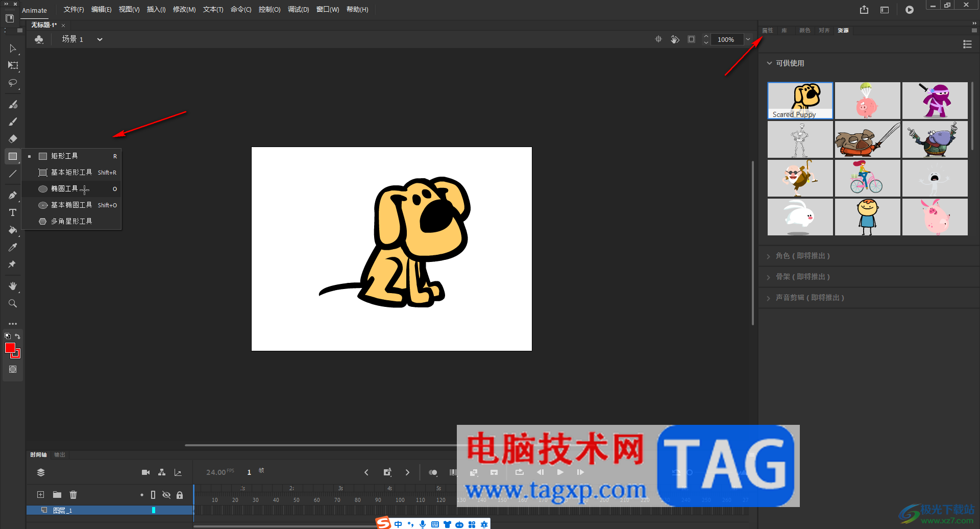Toggle list view in assets panel
This screenshot has width=980, height=529.
point(967,44)
